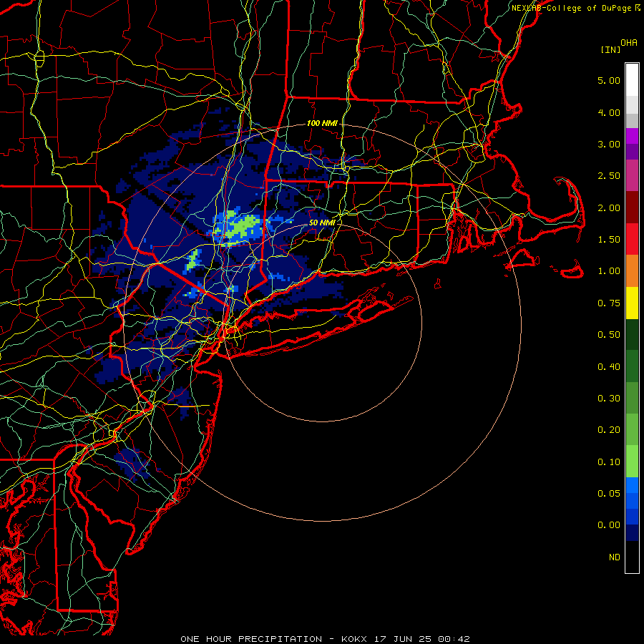Image resolution: width=644 pixels, height=644 pixels.
Task: Select the pink 2.50 legend swatch
Action: point(632,175)
